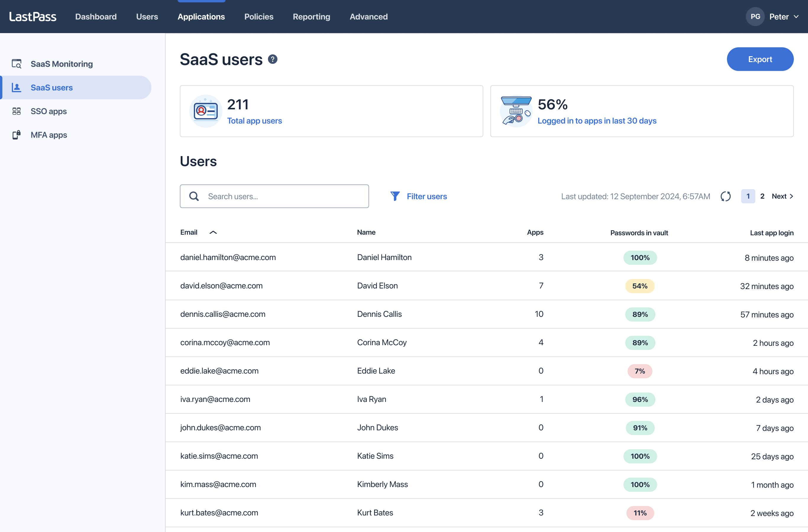Open the Policies tab
The height and width of the screenshot is (532, 808).
(x=259, y=17)
